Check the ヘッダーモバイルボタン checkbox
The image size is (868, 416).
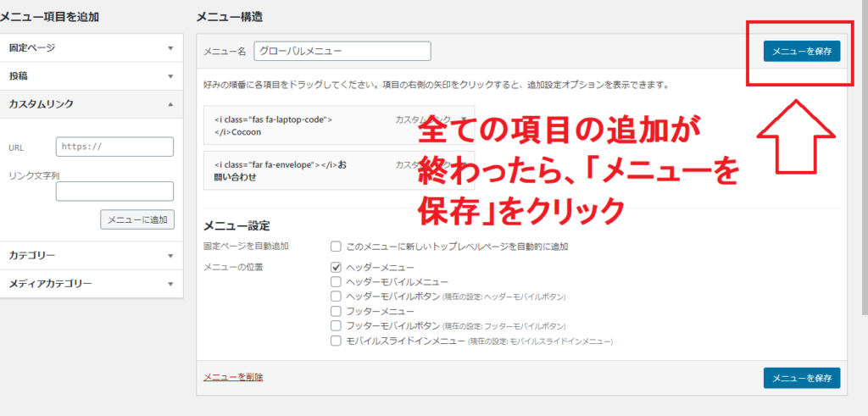point(336,296)
